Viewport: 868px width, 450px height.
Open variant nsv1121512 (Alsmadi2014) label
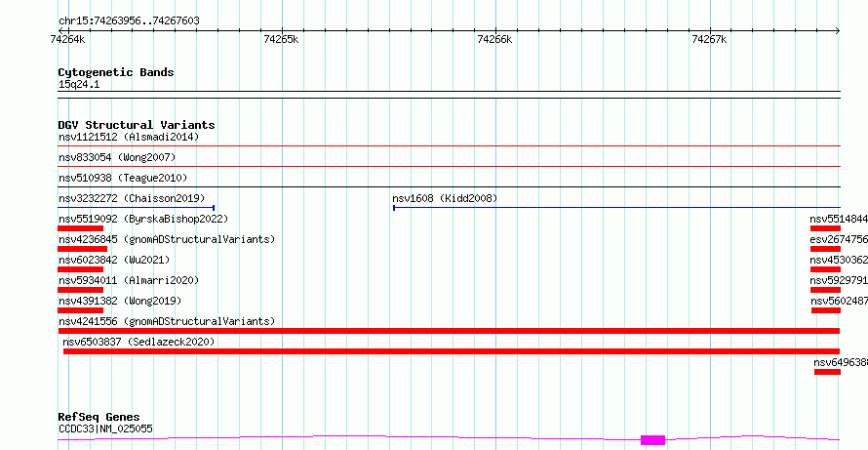tap(129, 137)
